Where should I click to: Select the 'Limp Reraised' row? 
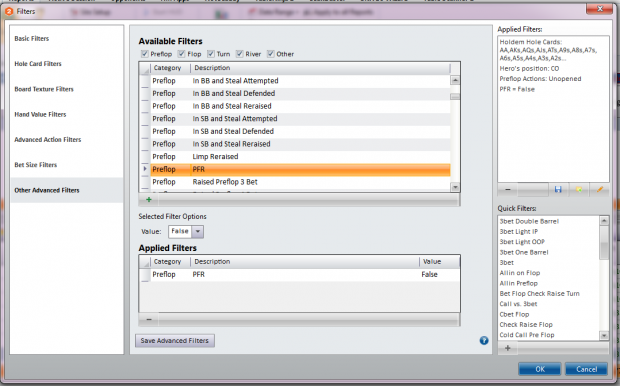pos(300,157)
